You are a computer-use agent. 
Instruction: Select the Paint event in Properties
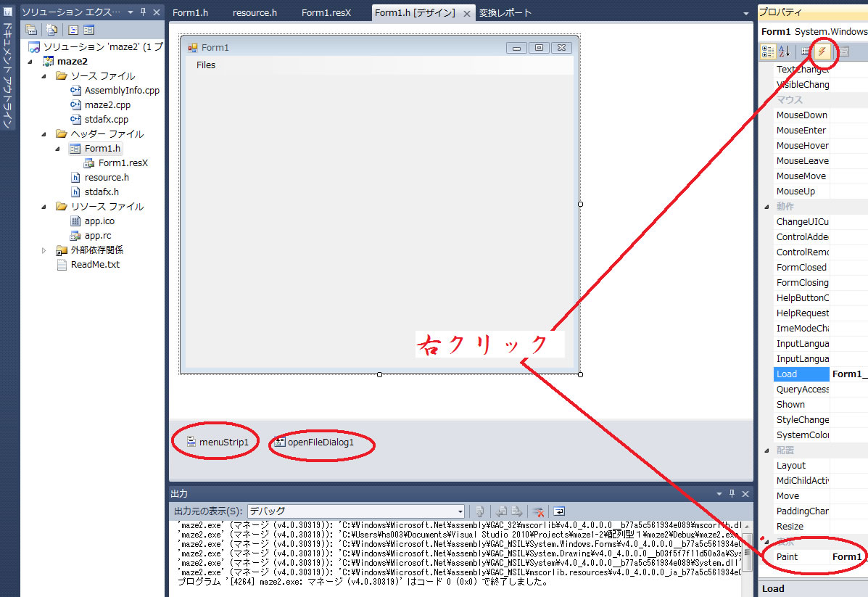coord(787,556)
